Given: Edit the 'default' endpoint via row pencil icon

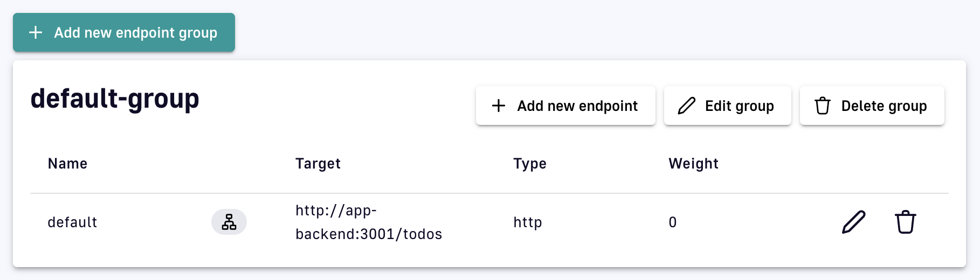Looking at the screenshot, I should tap(853, 222).
